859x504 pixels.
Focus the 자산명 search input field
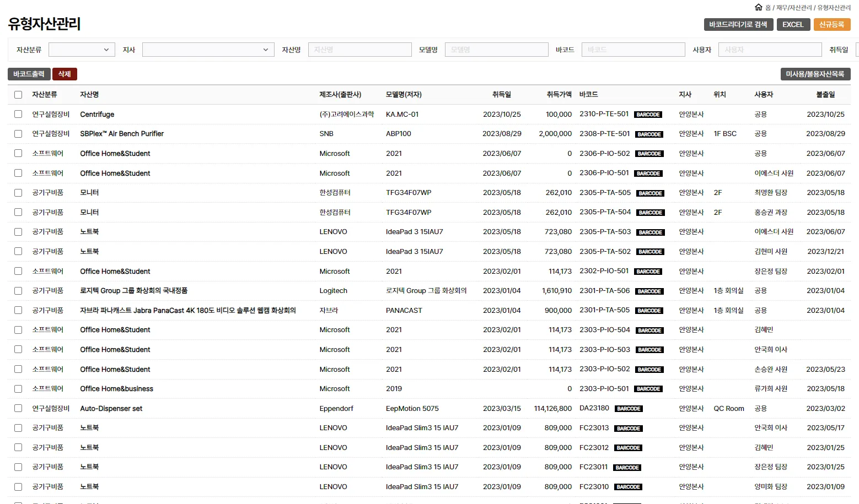point(359,50)
